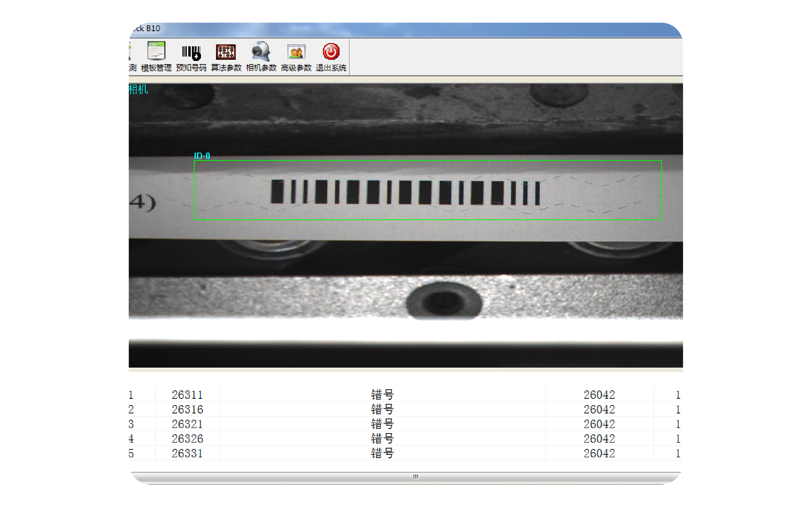Click the 26321 cell in results table
This screenshot has width=812, height=508.
[187, 424]
